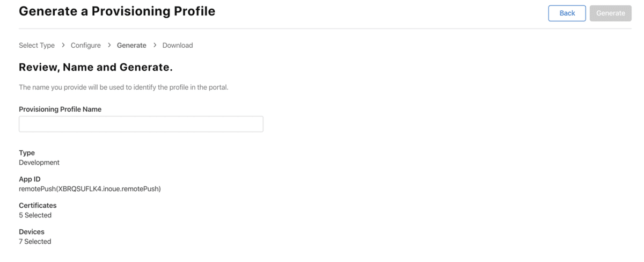Click the Type field label
644x262 pixels.
(x=27, y=153)
